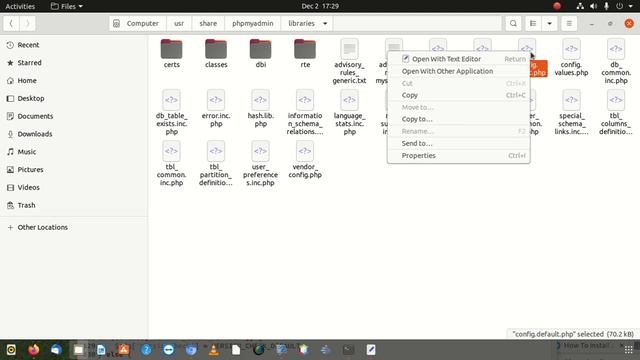Open Properties from context menu
Image resolution: width=640 pixels, height=360 pixels.
click(x=459, y=156)
